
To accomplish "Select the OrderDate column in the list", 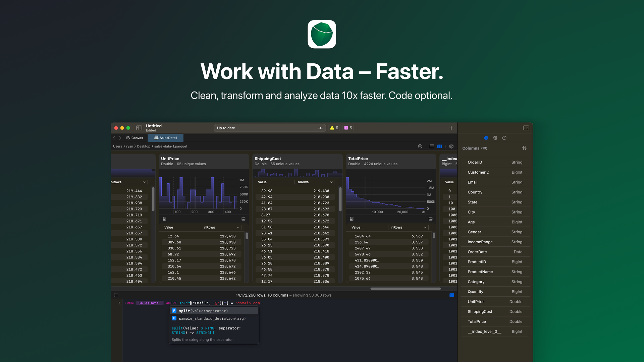I will tap(495, 252).
